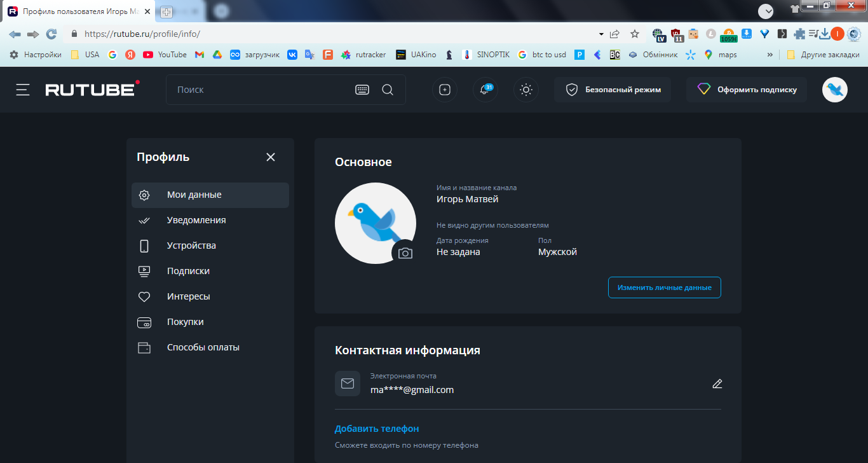Enable Безопасный режим
Viewport: 868px width, 463px height.
coord(614,90)
